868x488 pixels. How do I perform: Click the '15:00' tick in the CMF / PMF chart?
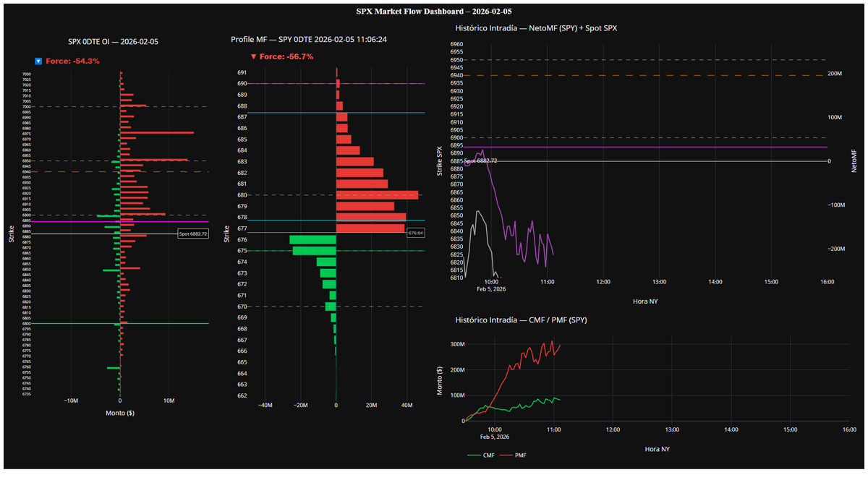[791, 429]
